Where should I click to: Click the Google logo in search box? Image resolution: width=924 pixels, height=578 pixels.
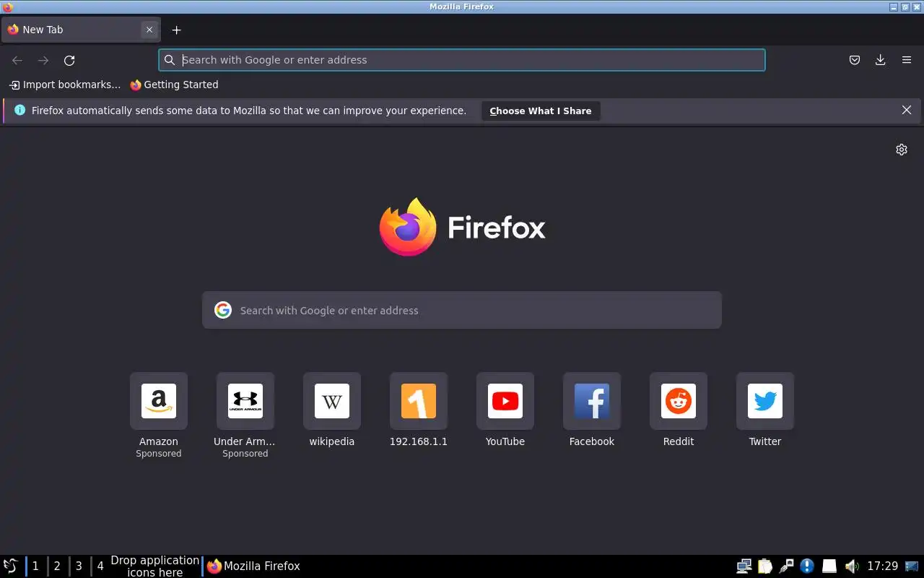[x=223, y=310]
